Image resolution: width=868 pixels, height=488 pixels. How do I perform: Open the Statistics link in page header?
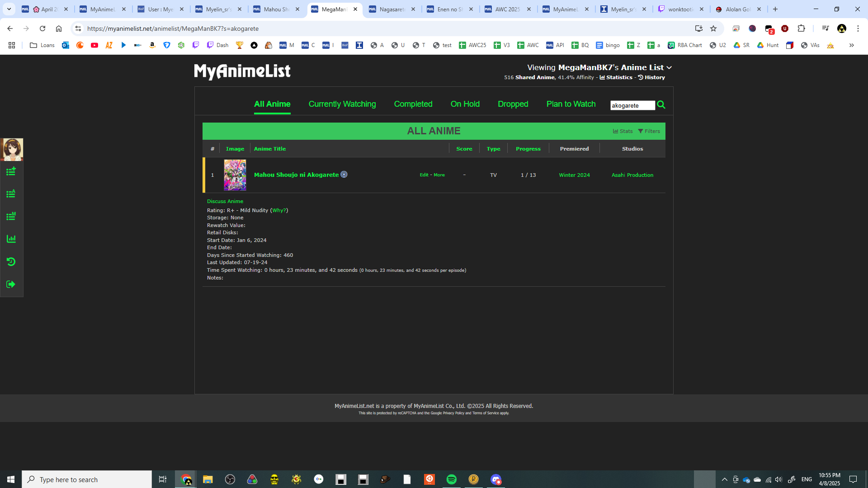click(616, 77)
